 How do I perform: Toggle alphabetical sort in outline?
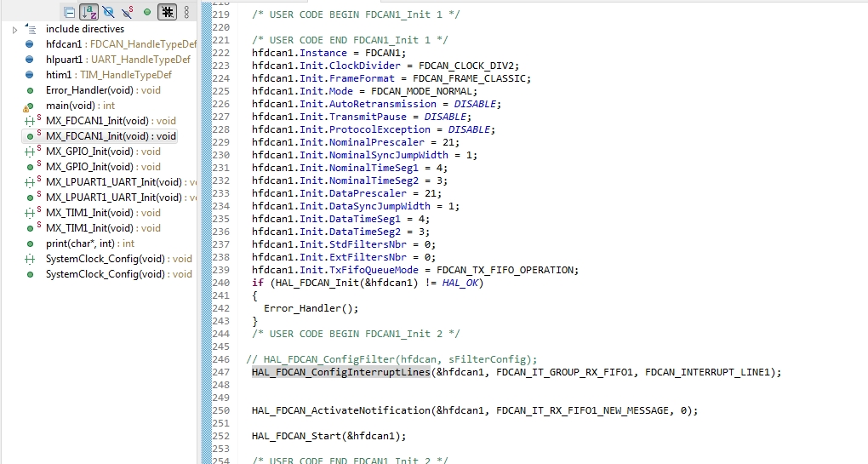click(89, 12)
